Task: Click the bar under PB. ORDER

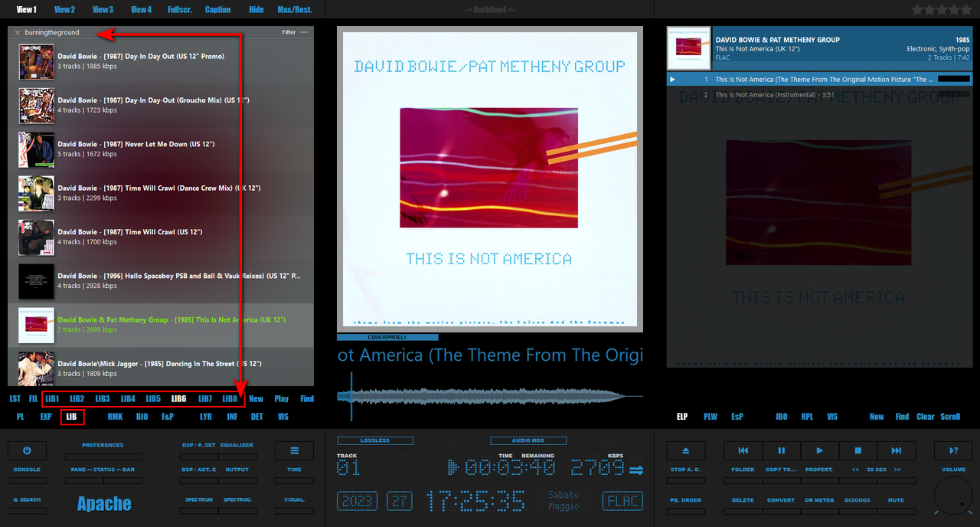Action: (x=685, y=511)
